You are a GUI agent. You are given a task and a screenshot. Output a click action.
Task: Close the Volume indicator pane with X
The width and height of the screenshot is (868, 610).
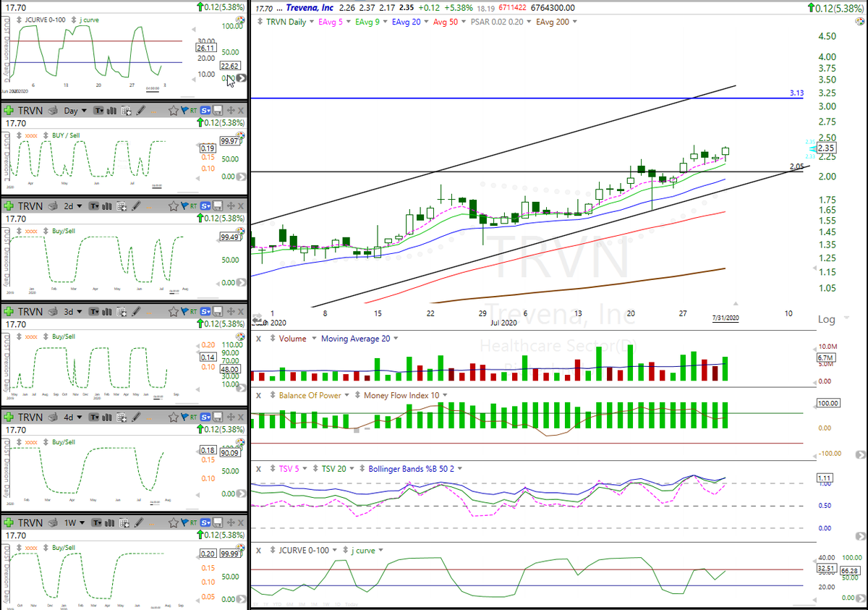pyautogui.click(x=258, y=338)
